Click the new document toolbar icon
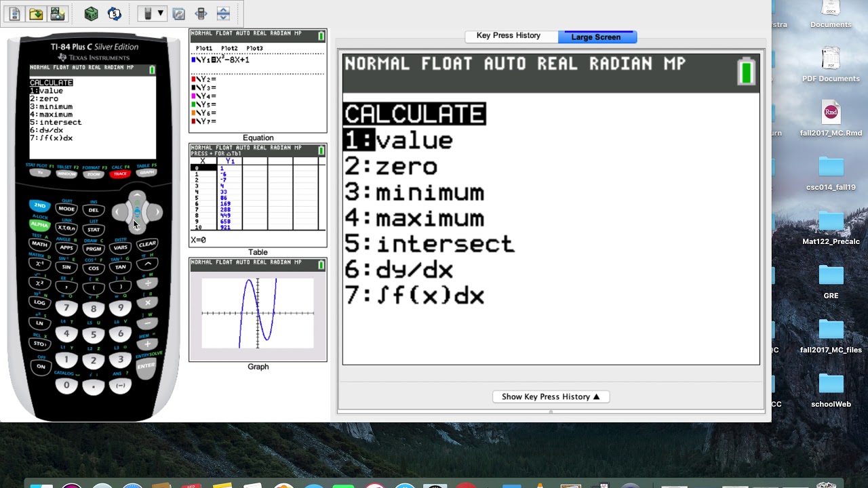Viewport: 868px width, 488px height. [x=14, y=14]
